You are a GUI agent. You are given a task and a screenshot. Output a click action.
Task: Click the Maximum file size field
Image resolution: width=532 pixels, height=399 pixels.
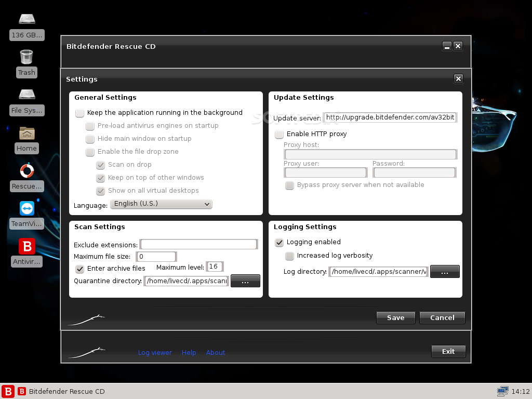(156, 257)
